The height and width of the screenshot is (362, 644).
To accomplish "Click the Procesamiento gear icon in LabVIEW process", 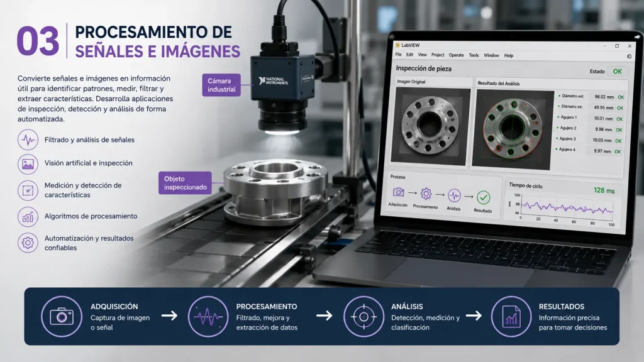I will click(426, 194).
